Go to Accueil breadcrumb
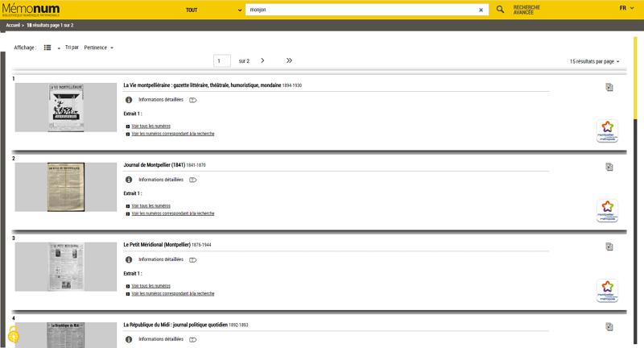644x348 pixels. tap(13, 25)
